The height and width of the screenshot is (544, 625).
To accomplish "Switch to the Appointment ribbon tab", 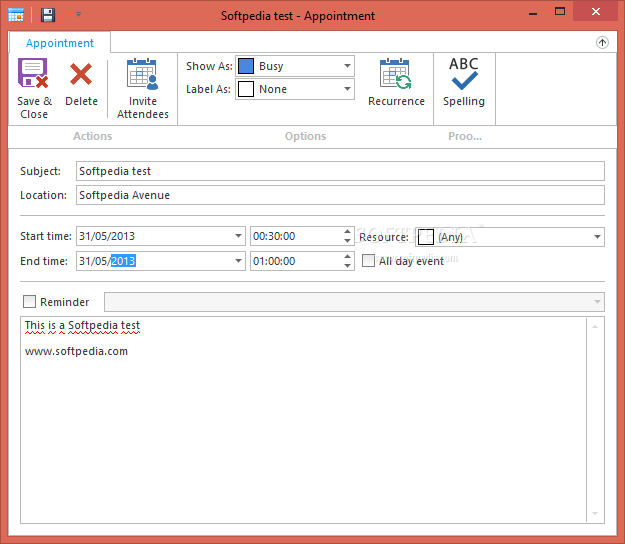I will point(60,43).
